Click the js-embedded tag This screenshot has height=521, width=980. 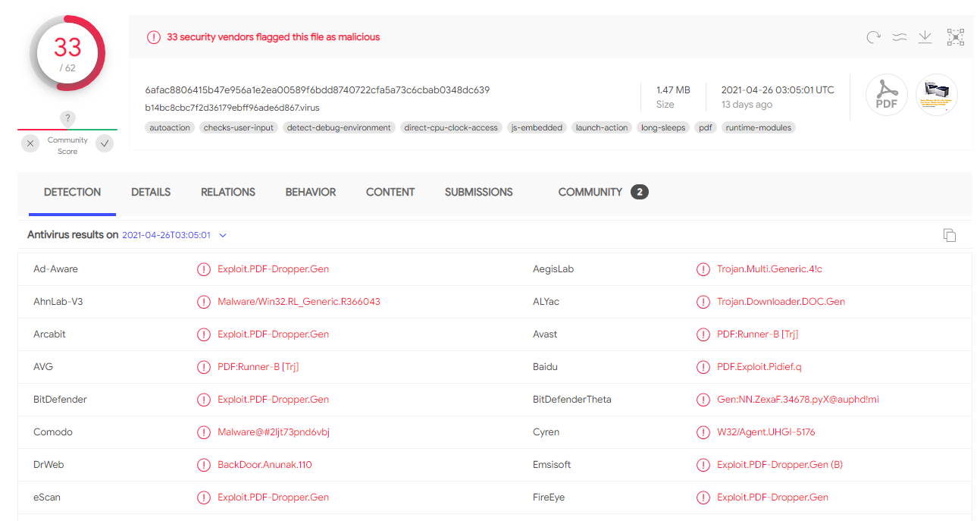[537, 127]
